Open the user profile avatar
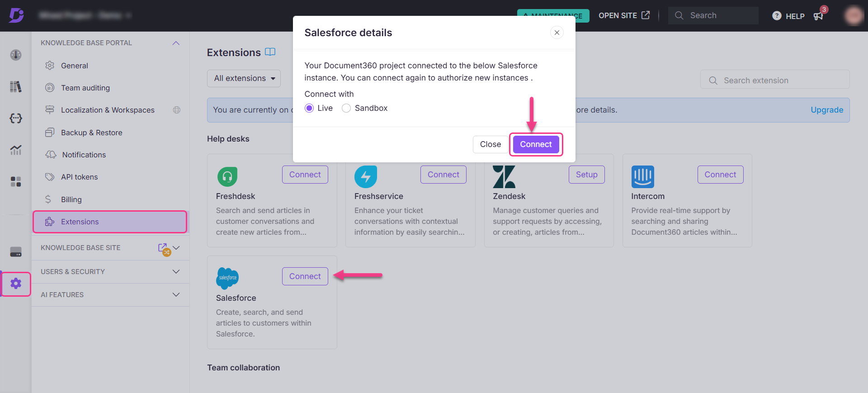The height and width of the screenshot is (393, 868). [854, 15]
